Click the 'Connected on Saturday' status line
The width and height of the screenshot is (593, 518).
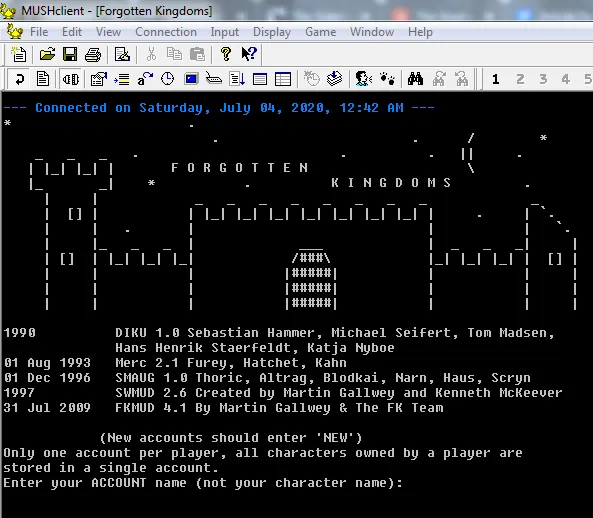219,108
